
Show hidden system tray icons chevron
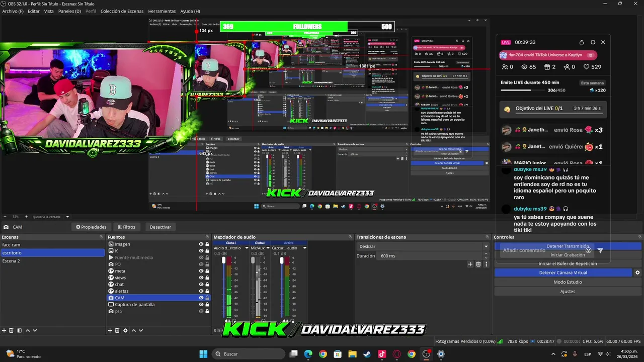553,354
